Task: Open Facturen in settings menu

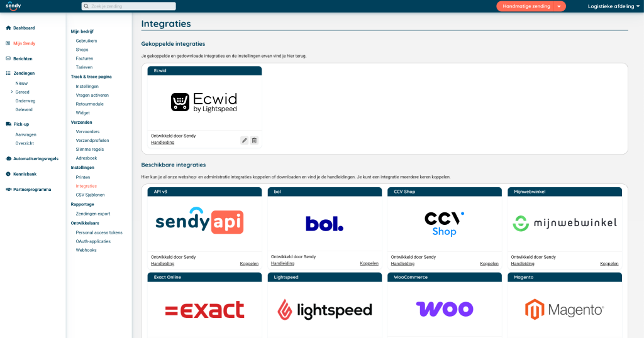Action: 84,58
